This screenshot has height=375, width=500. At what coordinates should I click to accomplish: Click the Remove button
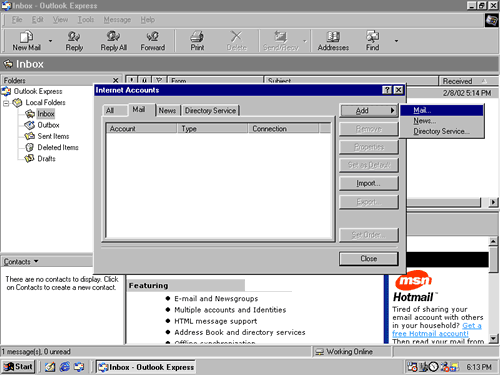[x=368, y=129]
